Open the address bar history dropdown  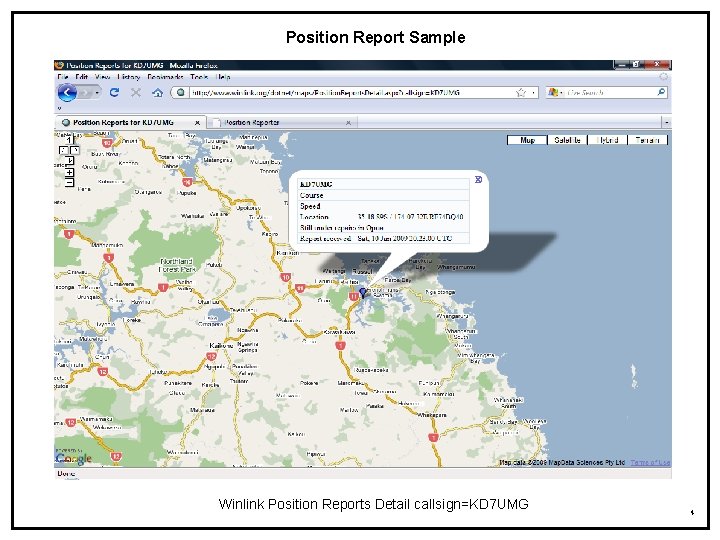[533, 93]
